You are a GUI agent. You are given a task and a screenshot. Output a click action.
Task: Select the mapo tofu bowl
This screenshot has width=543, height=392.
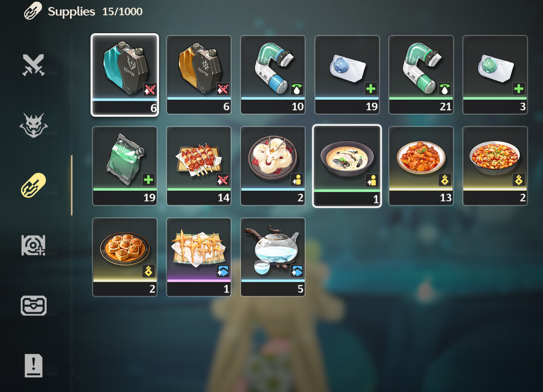click(495, 166)
